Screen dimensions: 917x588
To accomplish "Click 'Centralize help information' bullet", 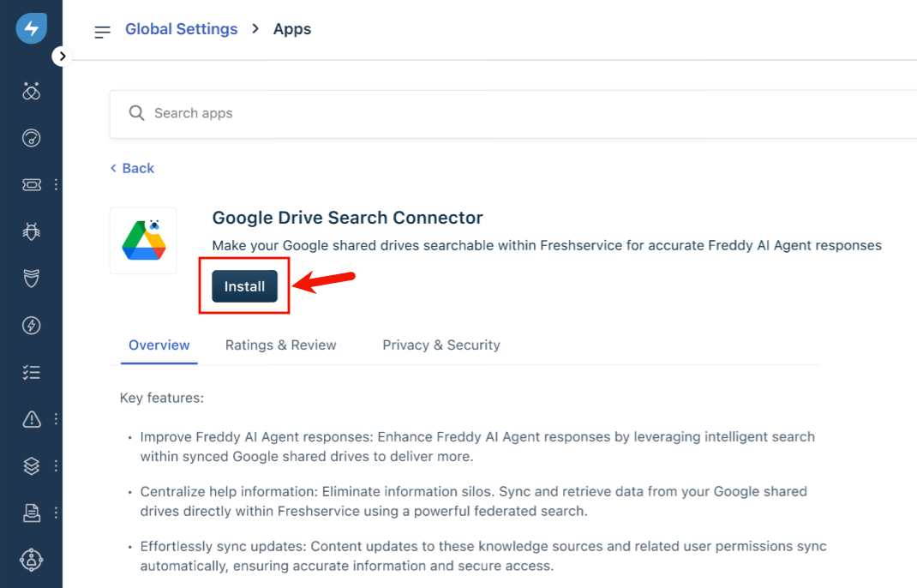I will [474, 501].
